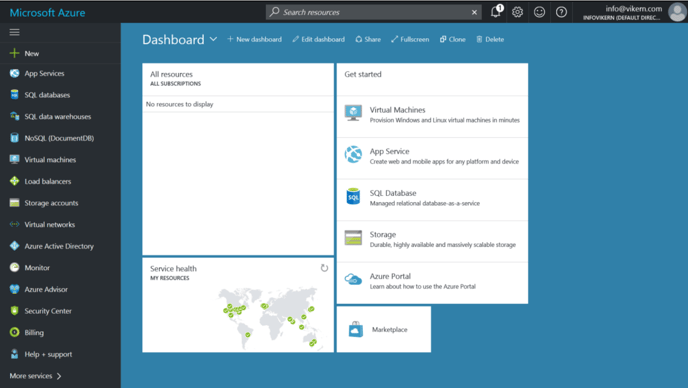Open Security Center shield icon in sidebar
The height and width of the screenshot is (388, 688).
pyautogui.click(x=14, y=311)
